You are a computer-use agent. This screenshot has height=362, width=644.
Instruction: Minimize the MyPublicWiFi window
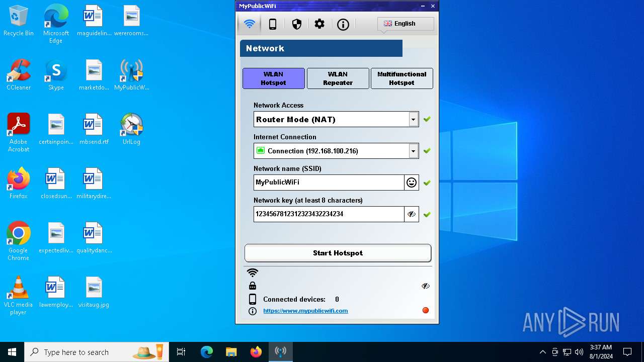click(423, 6)
